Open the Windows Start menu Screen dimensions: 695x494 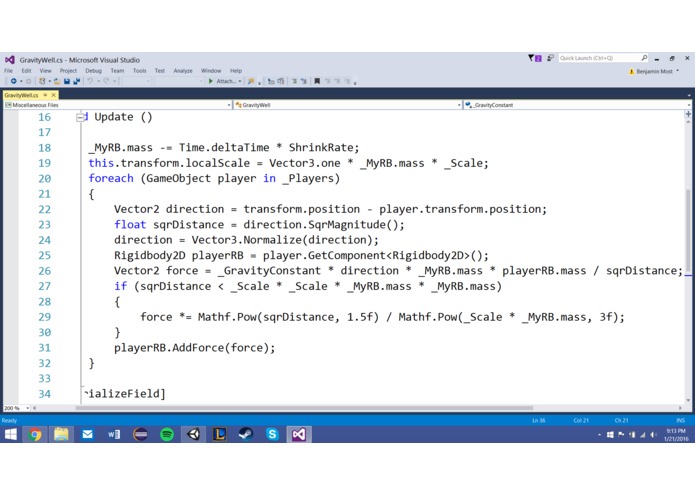click(x=10, y=434)
